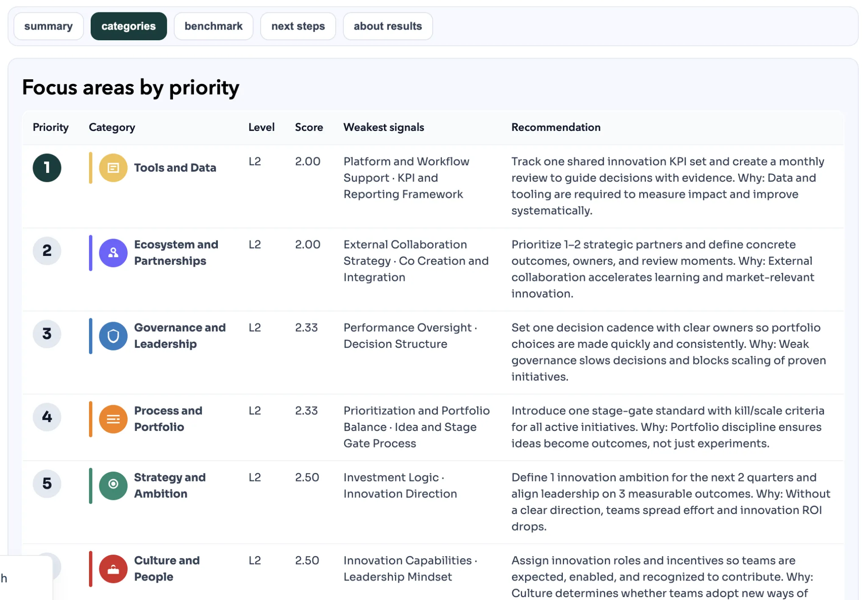Select the priority 3 badge
The height and width of the screenshot is (600, 868).
(47, 334)
